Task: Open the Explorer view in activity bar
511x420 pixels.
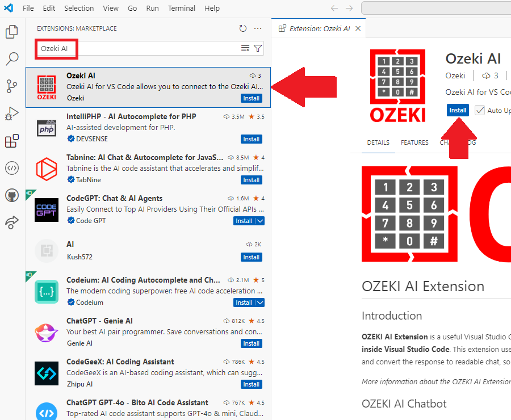Action: (x=12, y=32)
